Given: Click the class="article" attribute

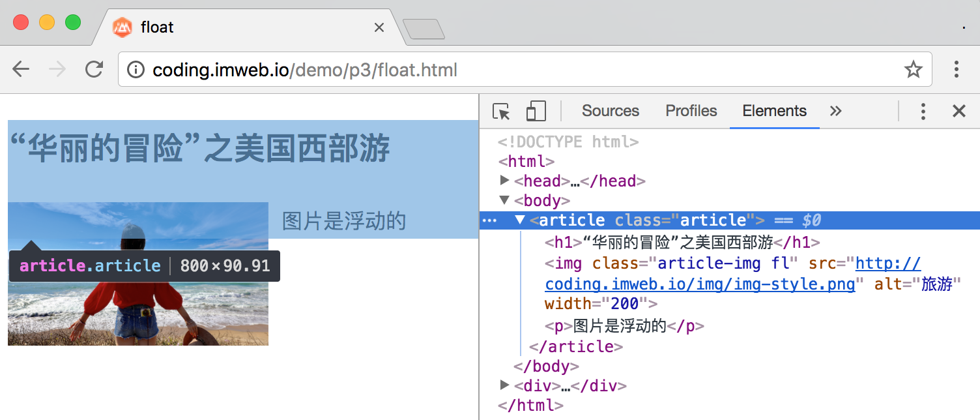Looking at the screenshot, I should tap(685, 220).
